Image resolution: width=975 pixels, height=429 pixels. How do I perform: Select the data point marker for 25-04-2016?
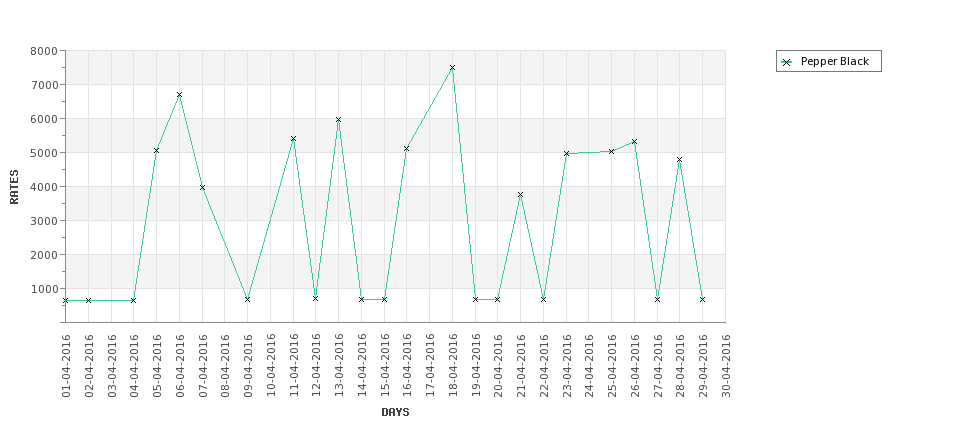(611, 151)
